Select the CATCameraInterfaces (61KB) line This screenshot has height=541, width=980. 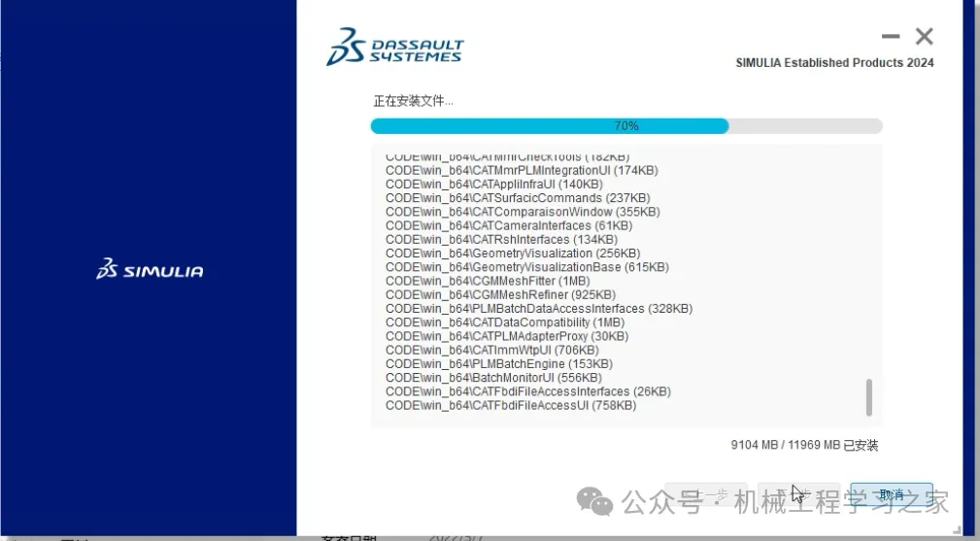pos(509,225)
